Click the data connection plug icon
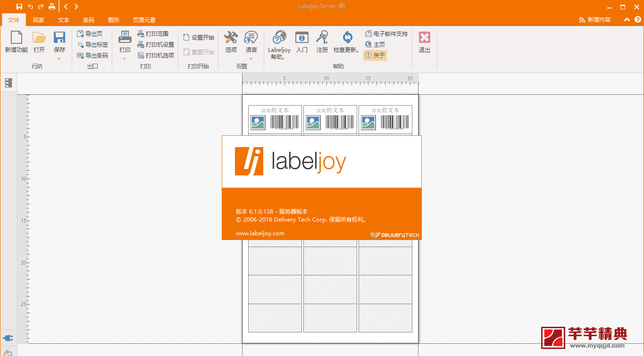This screenshot has height=356, width=644. [x=8, y=338]
